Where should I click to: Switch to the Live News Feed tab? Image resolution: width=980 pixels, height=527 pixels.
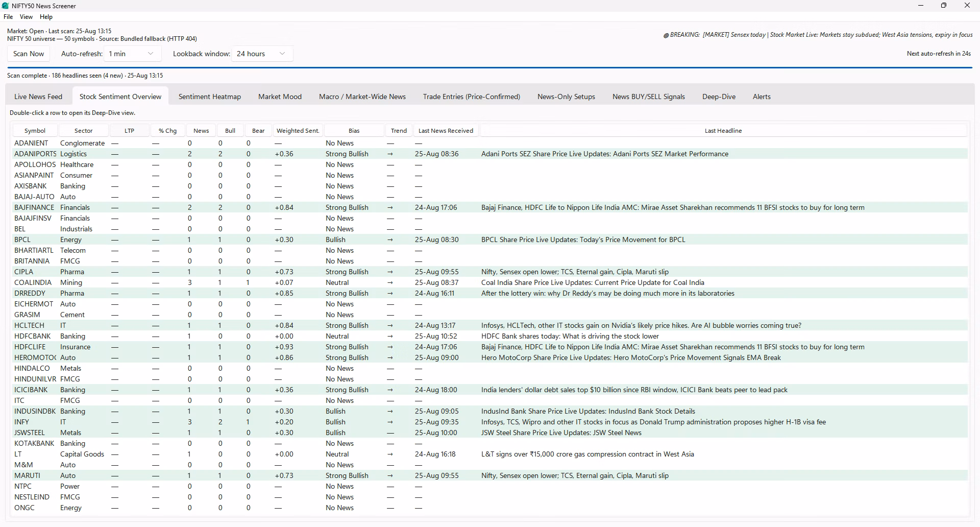coord(38,97)
